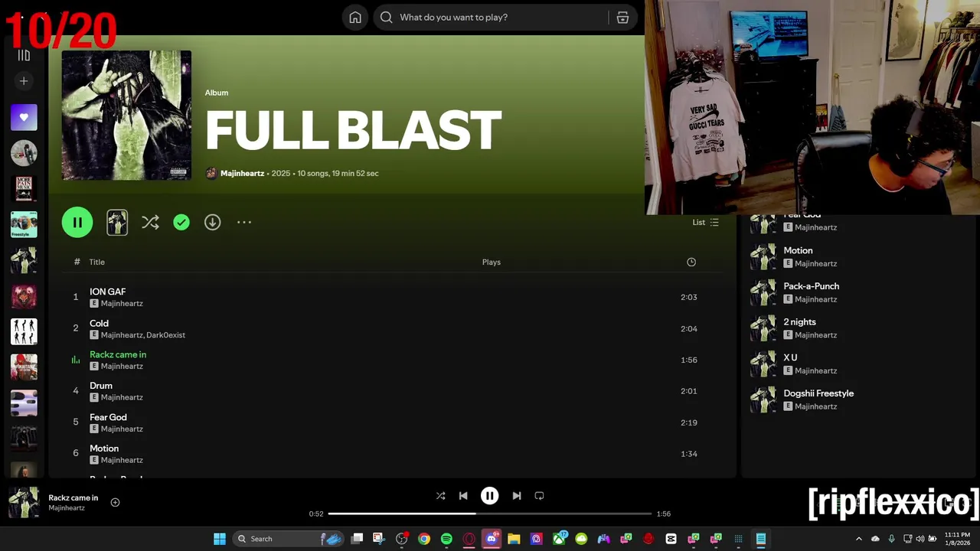Click the green saved-to-library checkmark
Image resolution: width=980 pixels, height=551 pixels.
pyautogui.click(x=181, y=223)
